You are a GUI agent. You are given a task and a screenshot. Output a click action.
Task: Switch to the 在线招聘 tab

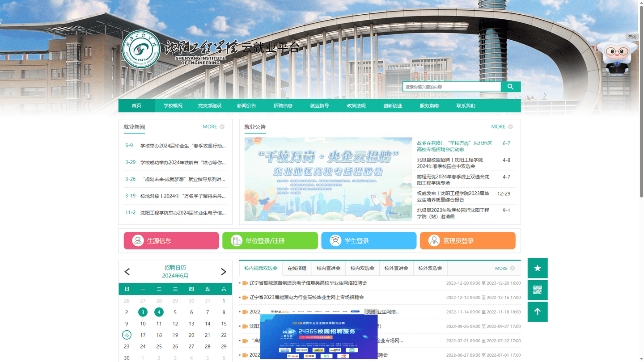tap(297, 268)
